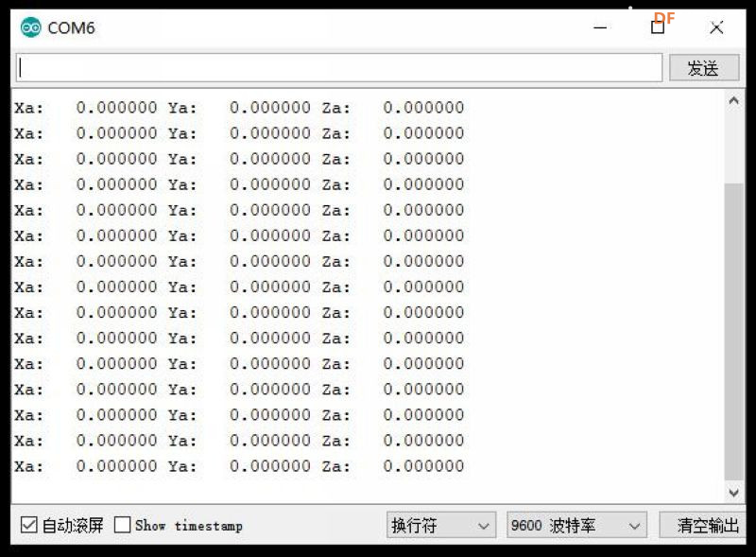Click the COM6 window title text
Image resolution: width=756 pixels, height=557 pixels.
pyautogui.click(x=72, y=28)
